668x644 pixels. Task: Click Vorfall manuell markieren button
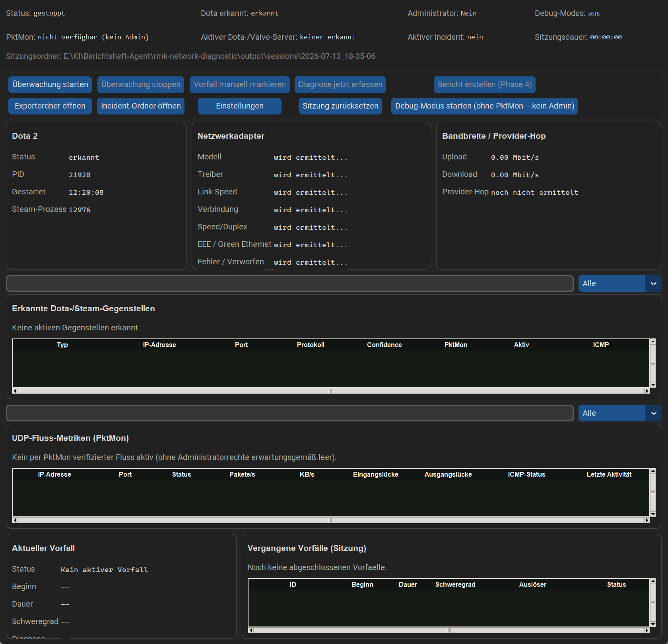[240, 85]
